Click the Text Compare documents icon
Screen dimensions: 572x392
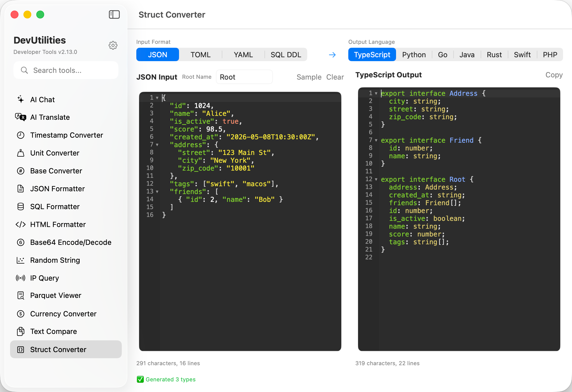point(21,331)
